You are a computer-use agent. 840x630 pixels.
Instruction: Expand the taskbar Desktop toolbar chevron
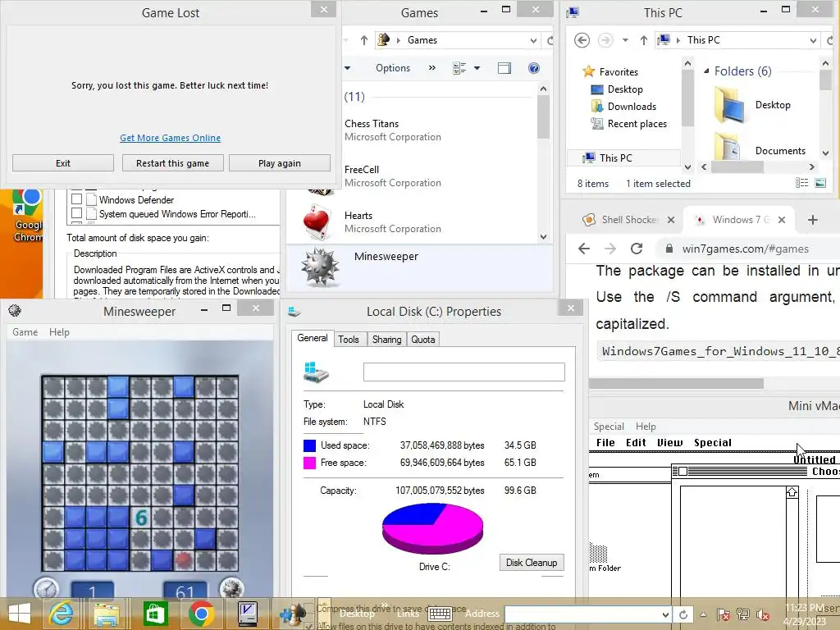[x=384, y=606]
